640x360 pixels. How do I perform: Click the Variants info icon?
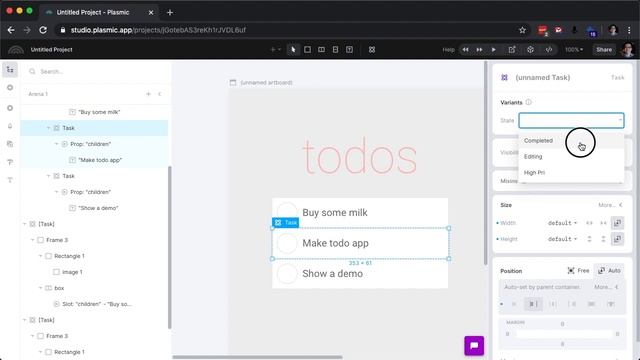529,102
